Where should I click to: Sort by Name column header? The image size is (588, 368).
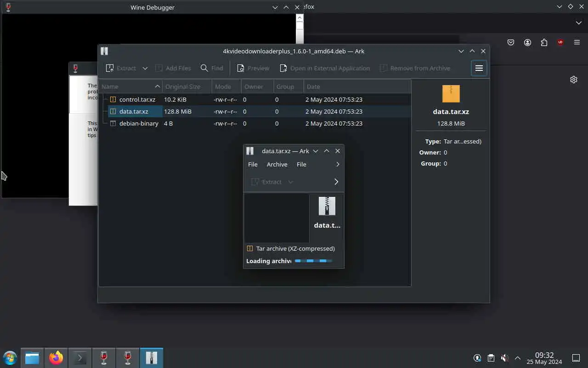click(x=130, y=86)
